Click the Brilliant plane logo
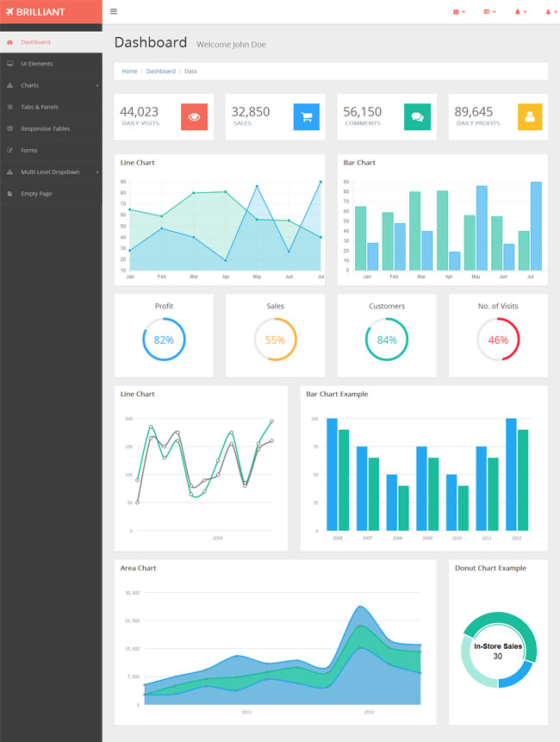The height and width of the screenshot is (742, 560). (x=35, y=12)
